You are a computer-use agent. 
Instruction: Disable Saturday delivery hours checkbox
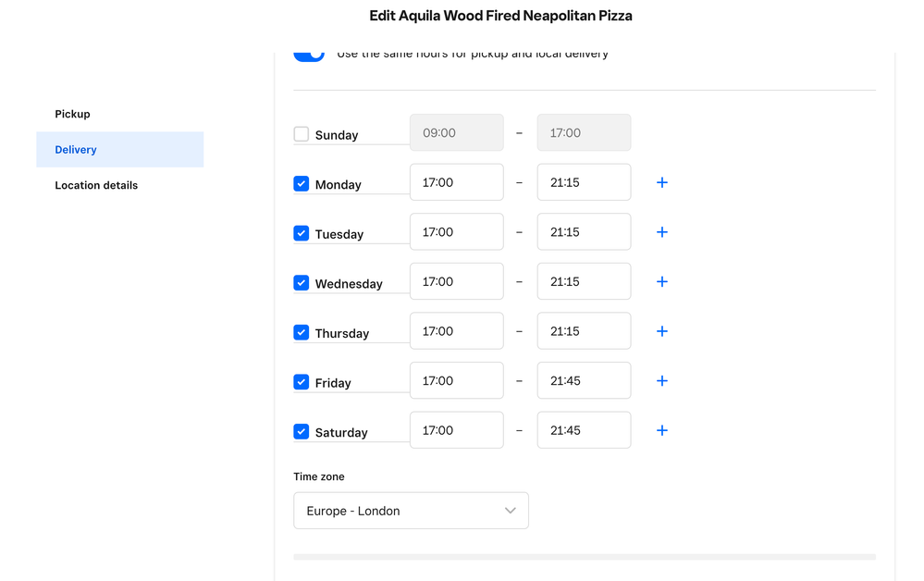[x=302, y=431]
